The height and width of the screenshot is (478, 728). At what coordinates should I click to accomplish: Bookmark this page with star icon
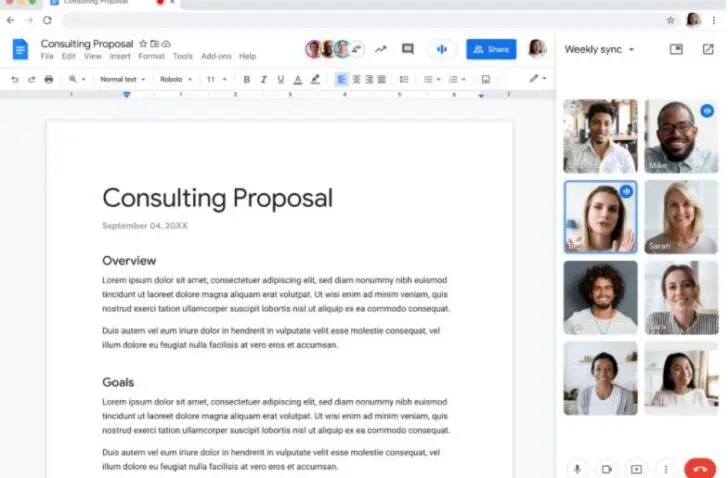click(x=670, y=20)
